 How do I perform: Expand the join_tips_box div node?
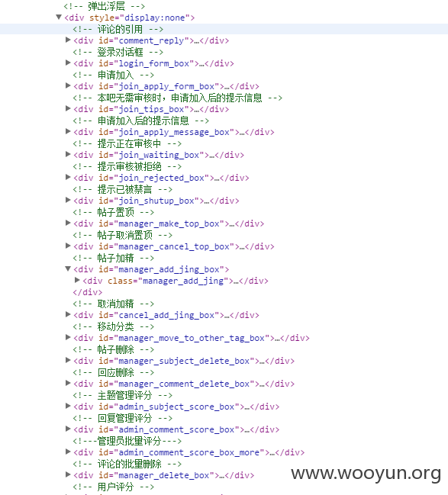click(68, 108)
